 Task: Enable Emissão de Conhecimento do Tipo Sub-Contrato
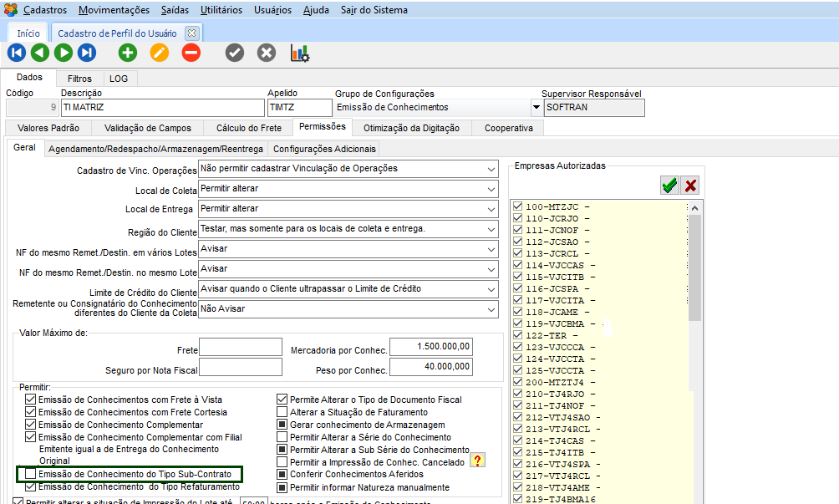coord(31,475)
